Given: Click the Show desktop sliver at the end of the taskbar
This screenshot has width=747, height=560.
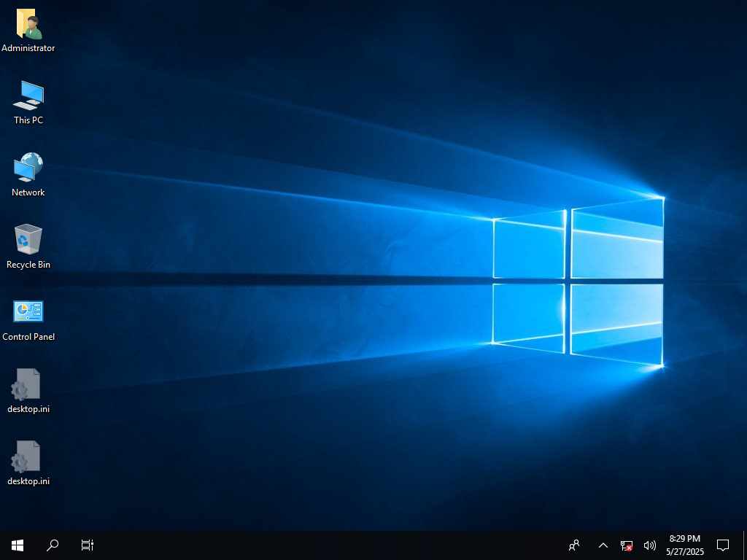Looking at the screenshot, I should [x=744, y=545].
